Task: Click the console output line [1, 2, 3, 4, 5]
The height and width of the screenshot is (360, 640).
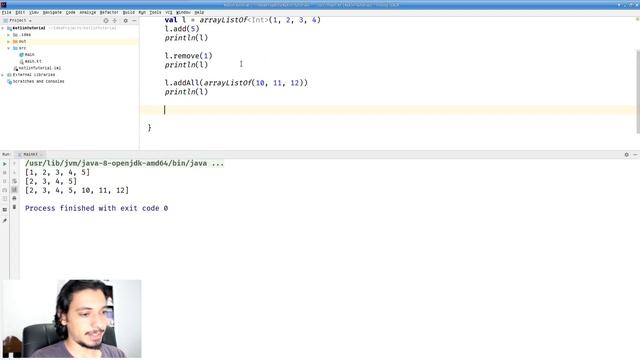Action: click(57, 172)
